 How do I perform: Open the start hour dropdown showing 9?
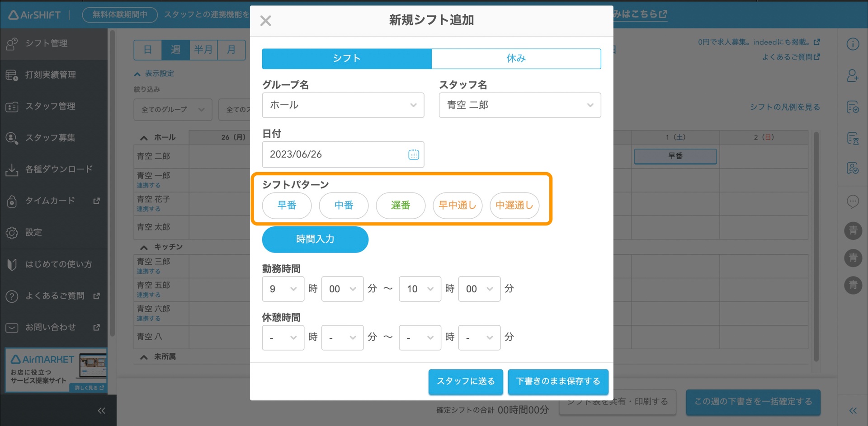tap(283, 289)
